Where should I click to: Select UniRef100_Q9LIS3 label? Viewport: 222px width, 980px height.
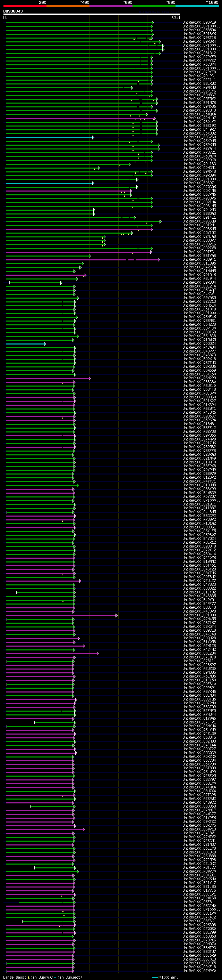pyautogui.click(x=199, y=164)
